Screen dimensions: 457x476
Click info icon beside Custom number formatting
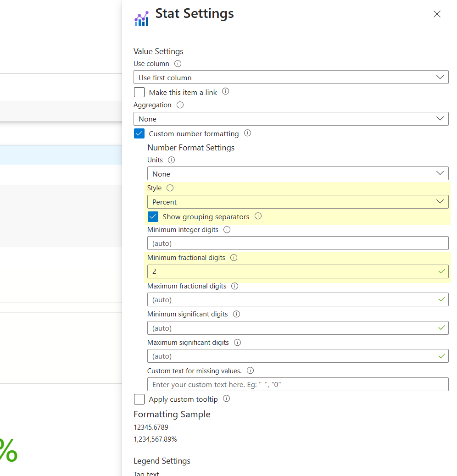pyautogui.click(x=248, y=133)
